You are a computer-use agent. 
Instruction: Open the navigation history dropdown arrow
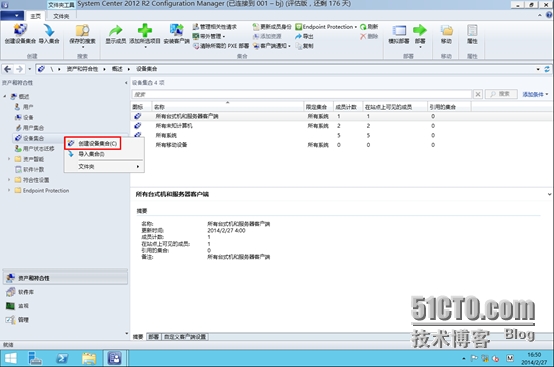coord(30,69)
